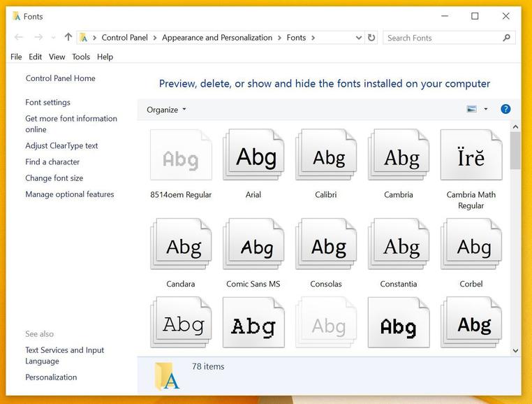Select the Arial font family icon

pos(253,155)
